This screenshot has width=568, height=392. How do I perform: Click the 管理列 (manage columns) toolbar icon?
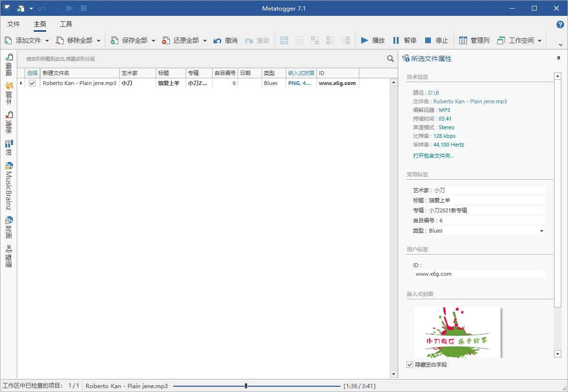(474, 40)
